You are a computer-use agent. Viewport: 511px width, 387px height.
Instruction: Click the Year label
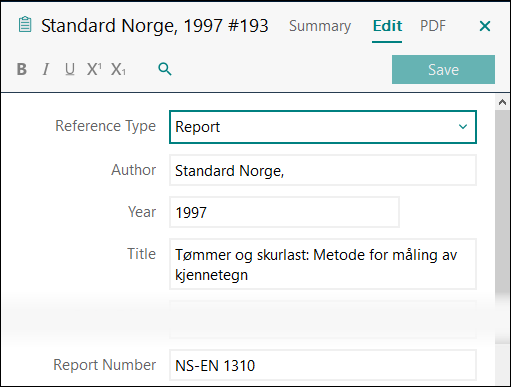[x=142, y=212]
